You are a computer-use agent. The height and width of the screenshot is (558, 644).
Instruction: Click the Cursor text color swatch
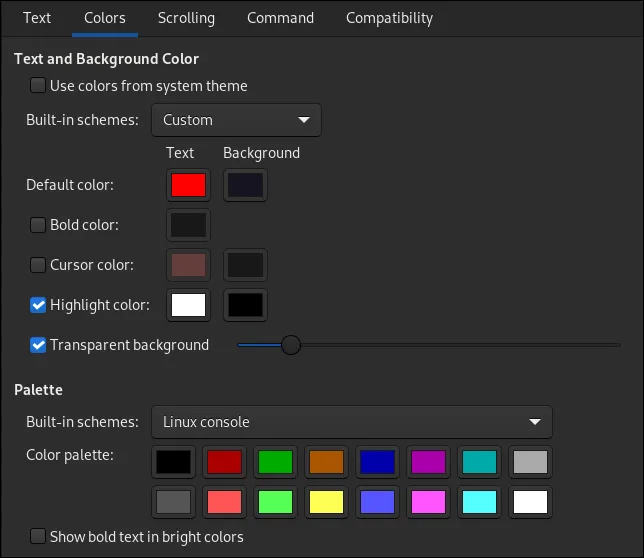pyautogui.click(x=188, y=265)
